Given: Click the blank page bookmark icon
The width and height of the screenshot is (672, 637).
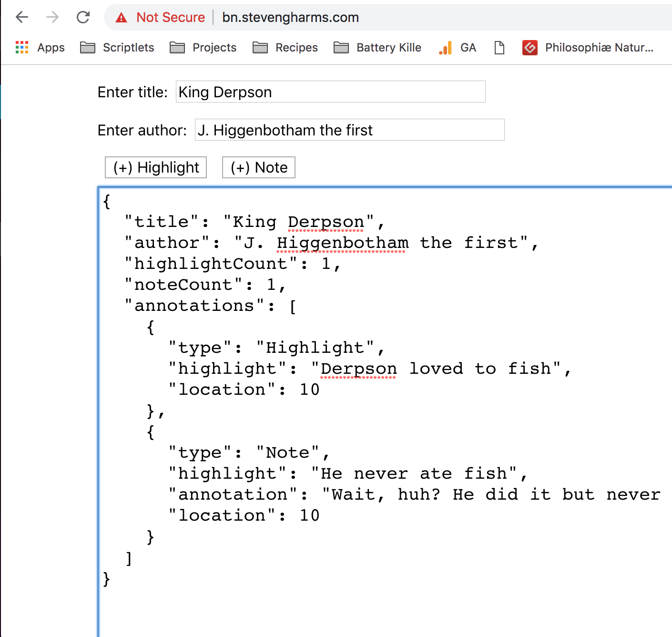Looking at the screenshot, I should tap(499, 47).
